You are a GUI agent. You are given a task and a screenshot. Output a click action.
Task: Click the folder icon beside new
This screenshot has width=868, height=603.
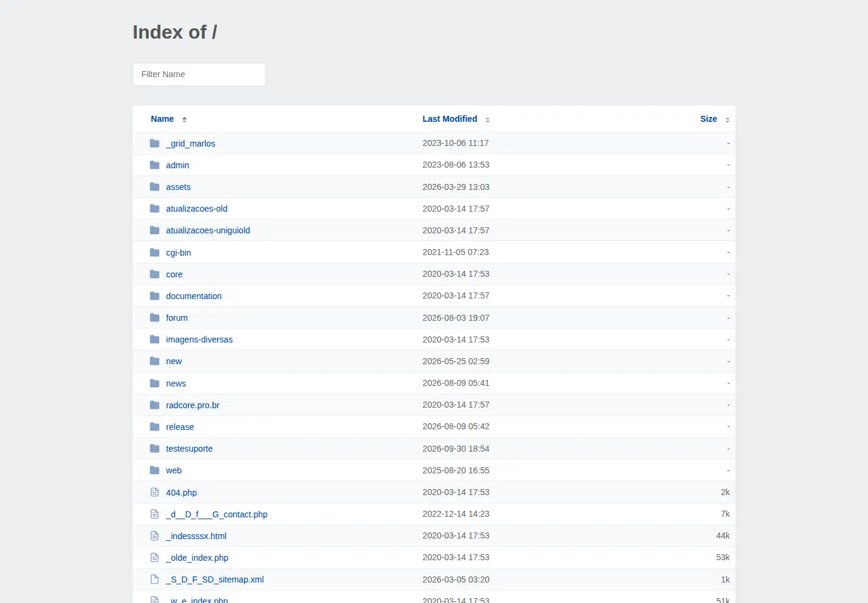(155, 361)
